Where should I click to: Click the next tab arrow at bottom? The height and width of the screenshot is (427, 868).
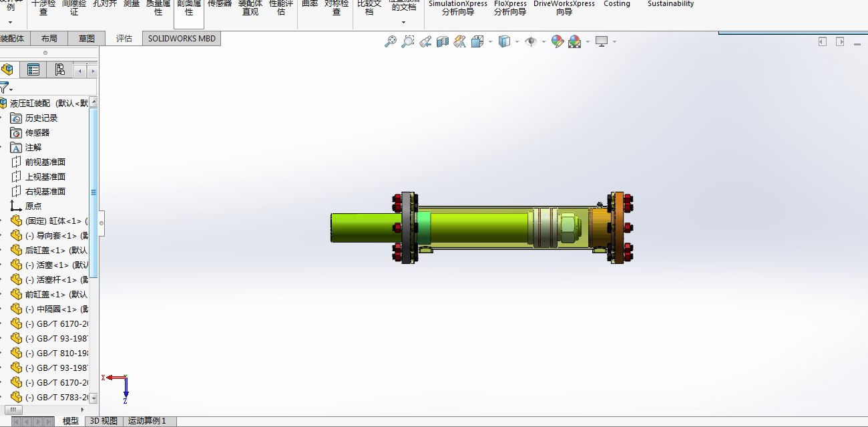click(x=39, y=422)
